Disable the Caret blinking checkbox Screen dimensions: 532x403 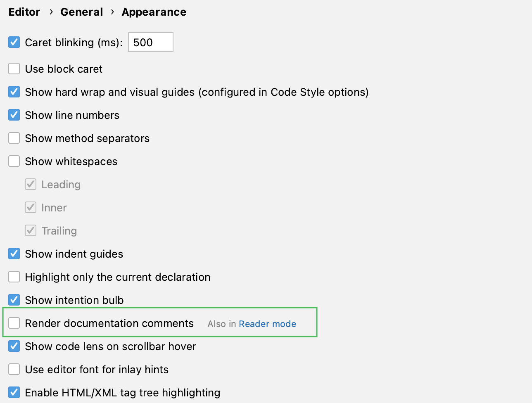(x=14, y=42)
